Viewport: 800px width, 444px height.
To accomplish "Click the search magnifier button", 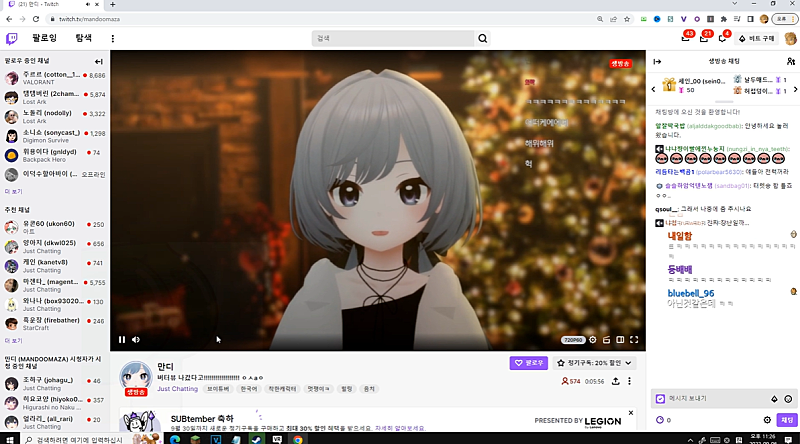I will (x=483, y=38).
